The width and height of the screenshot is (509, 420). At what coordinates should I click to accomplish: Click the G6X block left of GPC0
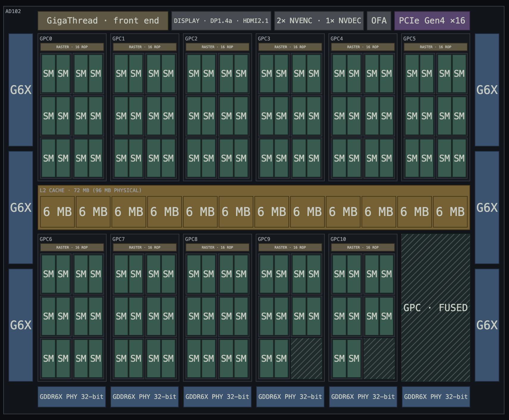point(21,90)
